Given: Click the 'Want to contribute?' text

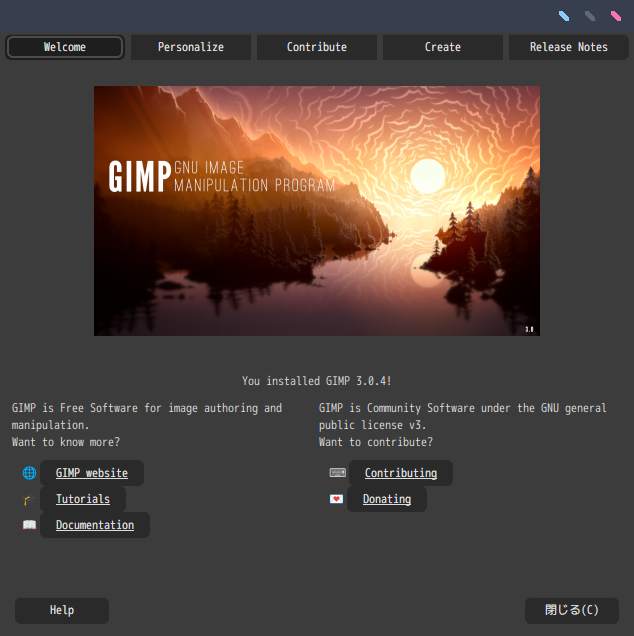Looking at the screenshot, I should pyautogui.click(x=376, y=442).
